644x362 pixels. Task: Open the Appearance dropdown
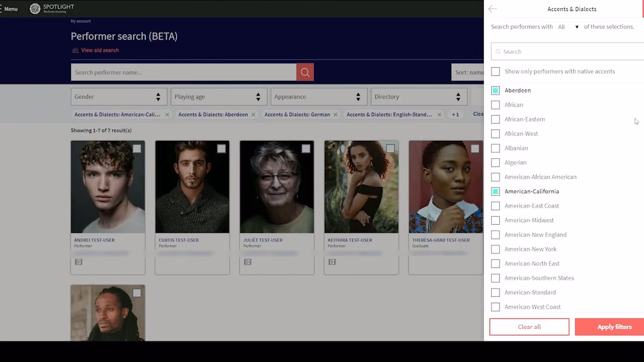(x=319, y=97)
